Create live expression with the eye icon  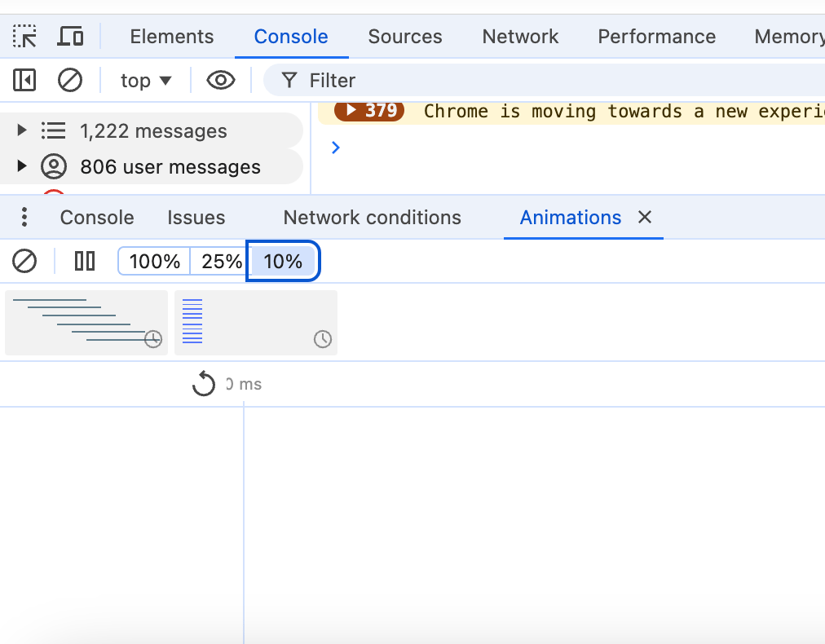click(220, 80)
